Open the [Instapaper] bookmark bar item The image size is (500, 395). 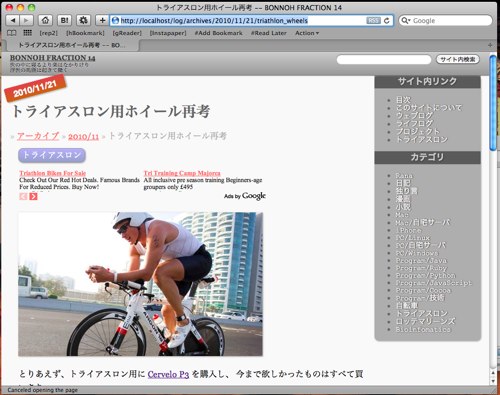(168, 33)
